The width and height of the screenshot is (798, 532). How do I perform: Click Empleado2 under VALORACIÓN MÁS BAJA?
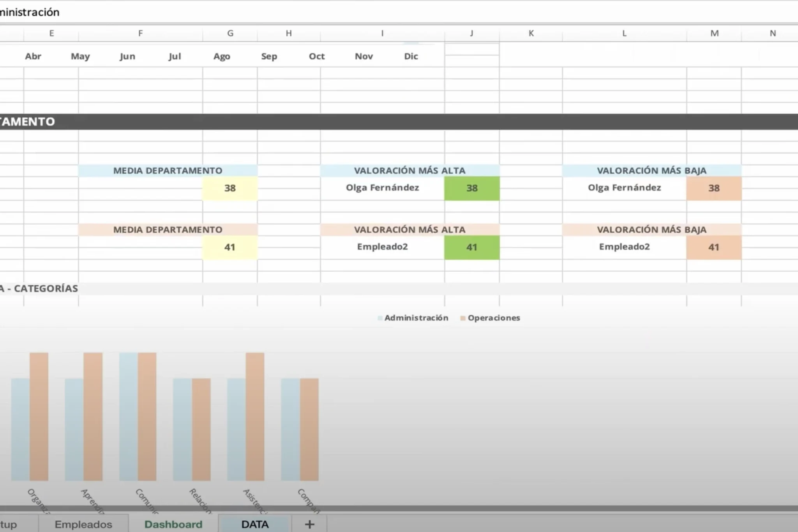[x=624, y=247]
